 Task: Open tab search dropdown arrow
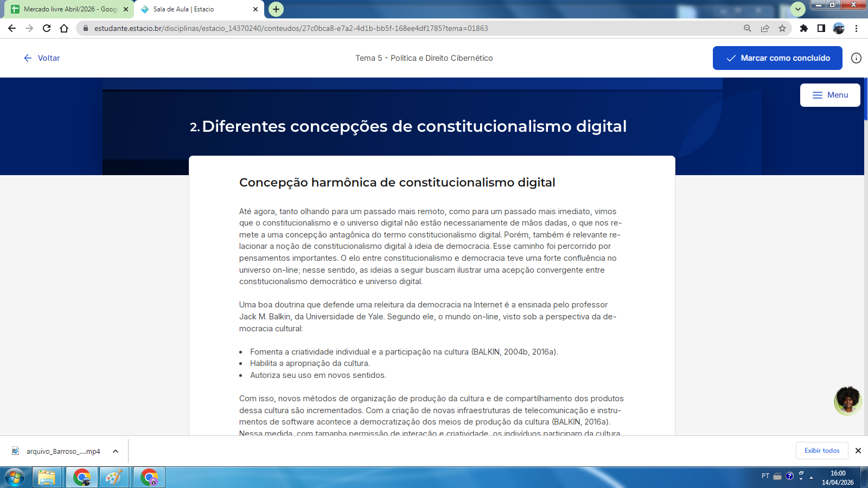(797, 9)
